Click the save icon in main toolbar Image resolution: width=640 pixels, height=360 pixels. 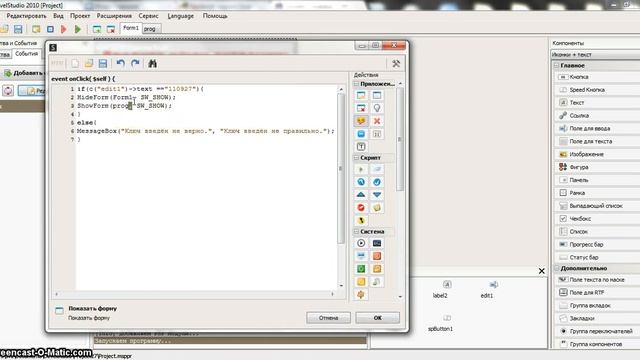[x=18, y=29]
